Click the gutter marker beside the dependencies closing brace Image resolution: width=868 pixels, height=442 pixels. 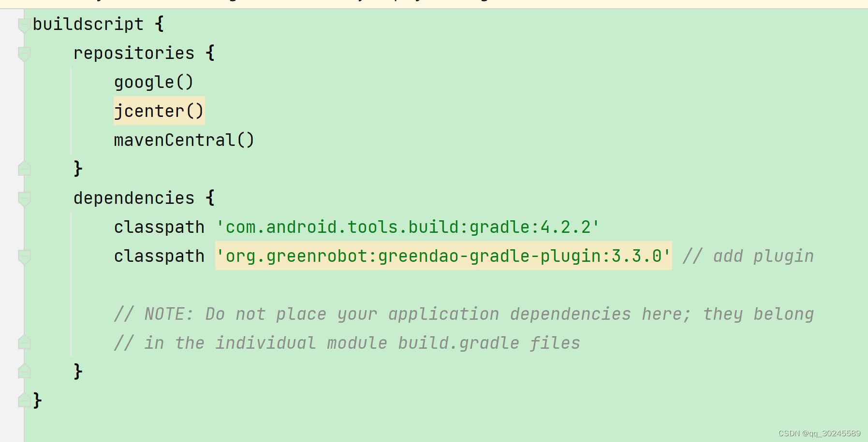(23, 371)
